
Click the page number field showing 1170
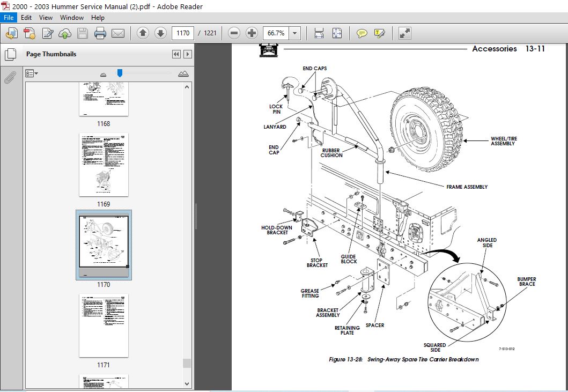click(183, 33)
